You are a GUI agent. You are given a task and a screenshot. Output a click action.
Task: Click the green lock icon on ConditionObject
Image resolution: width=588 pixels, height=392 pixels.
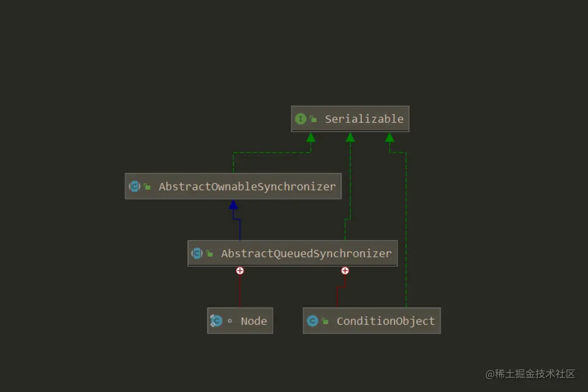325,321
